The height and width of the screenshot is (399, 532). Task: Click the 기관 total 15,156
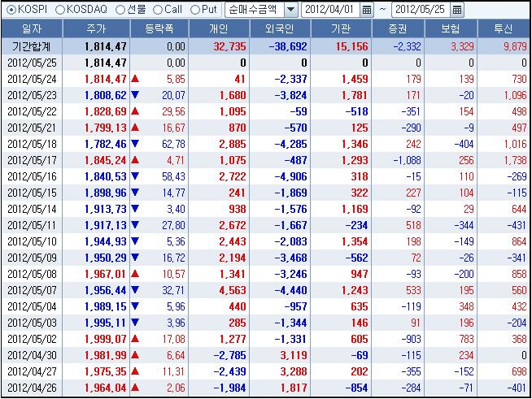(352, 46)
